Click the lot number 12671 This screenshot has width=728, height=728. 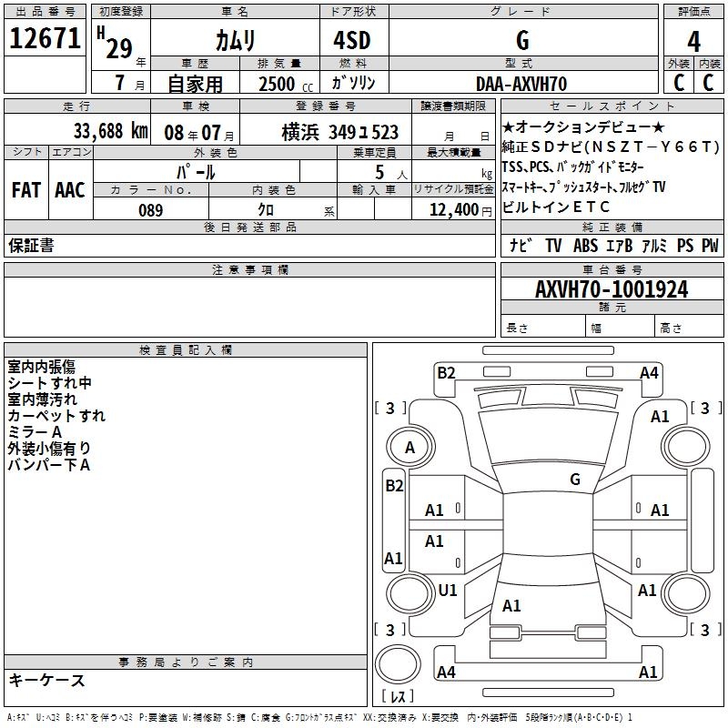coord(45,38)
